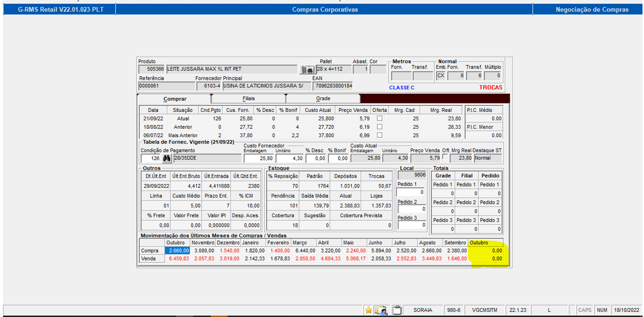
Task: Open the product photo camera icon
Action: click(x=307, y=70)
